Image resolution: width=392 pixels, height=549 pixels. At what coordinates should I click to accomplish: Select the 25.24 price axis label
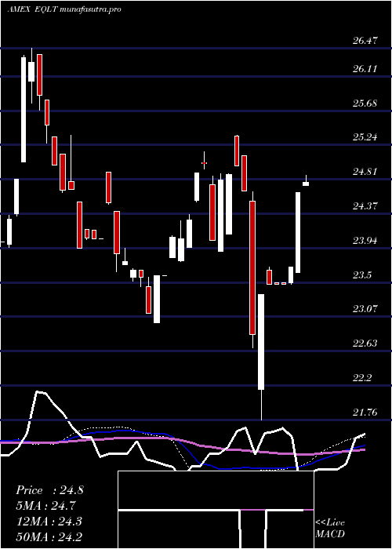365,137
